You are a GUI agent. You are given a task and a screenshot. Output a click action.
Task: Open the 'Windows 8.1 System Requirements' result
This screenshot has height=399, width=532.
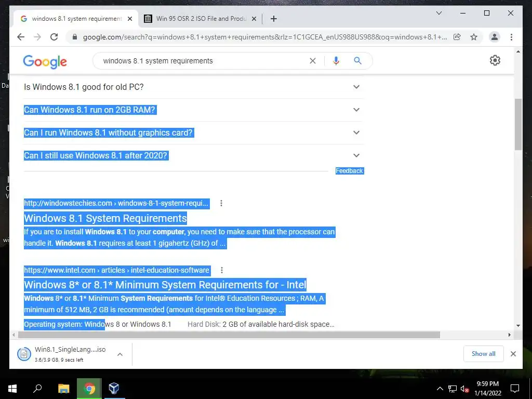(x=105, y=218)
